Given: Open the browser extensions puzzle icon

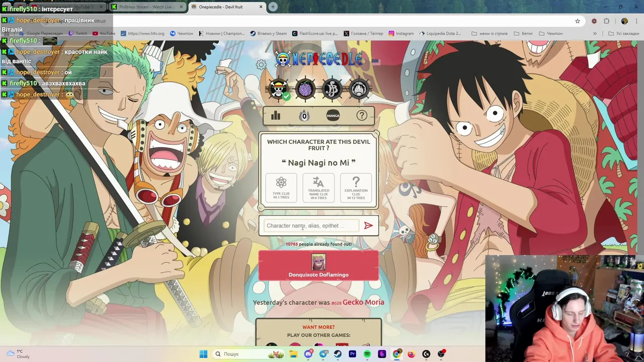Looking at the screenshot, I should [607, 21].
